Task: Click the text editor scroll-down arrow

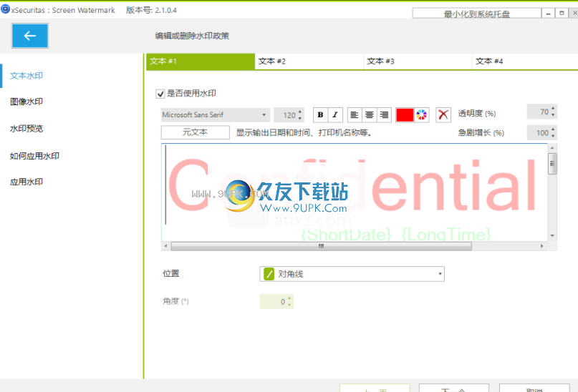Action: tap(552, 235)
